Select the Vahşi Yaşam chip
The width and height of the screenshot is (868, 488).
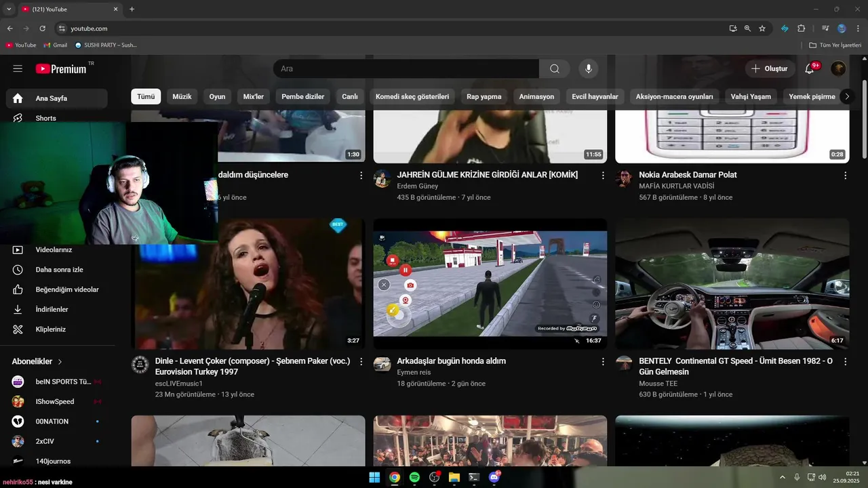[751, 96]
